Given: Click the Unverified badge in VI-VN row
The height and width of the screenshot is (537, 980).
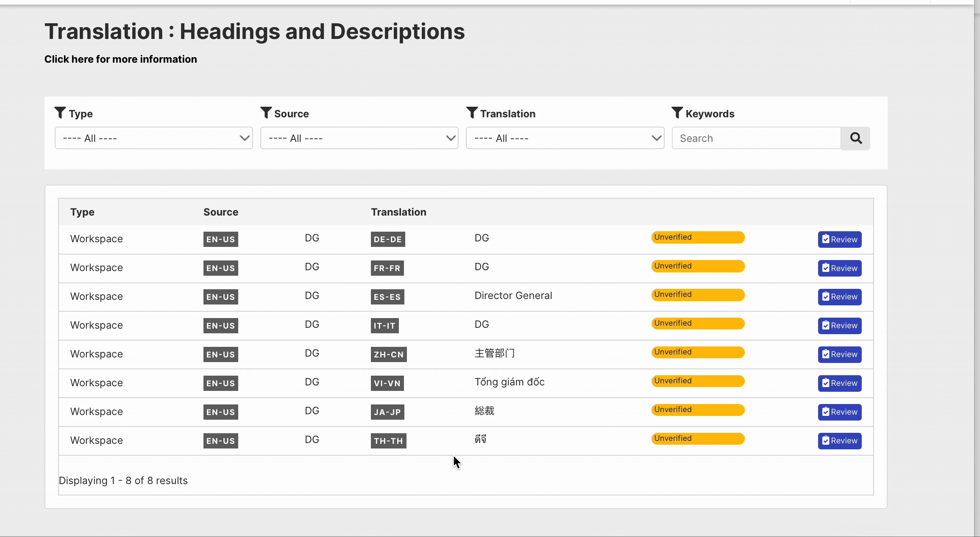Looking at the screenshot, I should coord(698,381).
